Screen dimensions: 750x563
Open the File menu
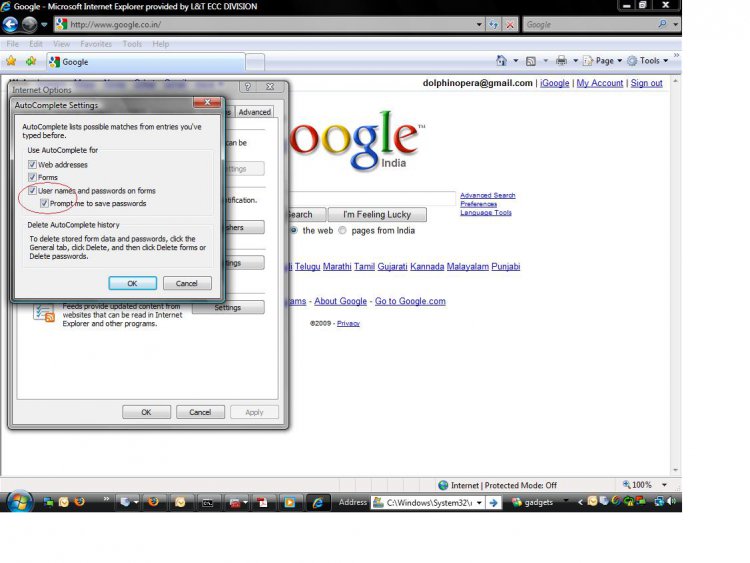[x=13, y=44]
